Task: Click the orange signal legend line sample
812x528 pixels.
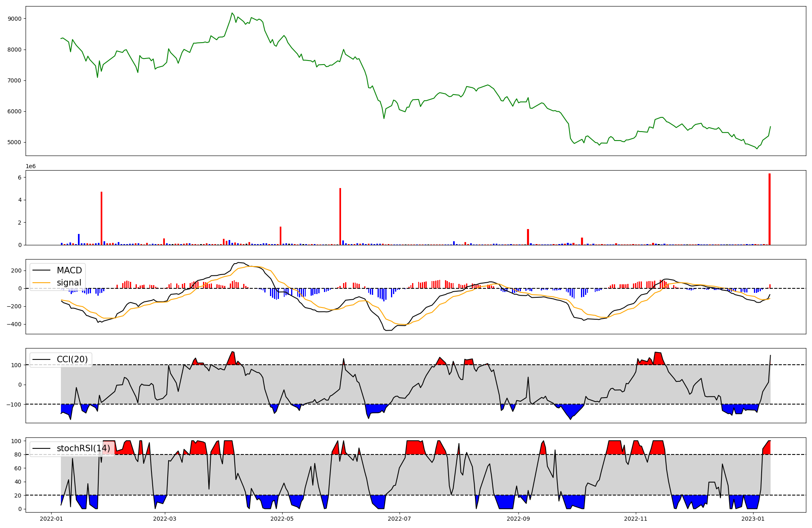Action: coord(41,283)
